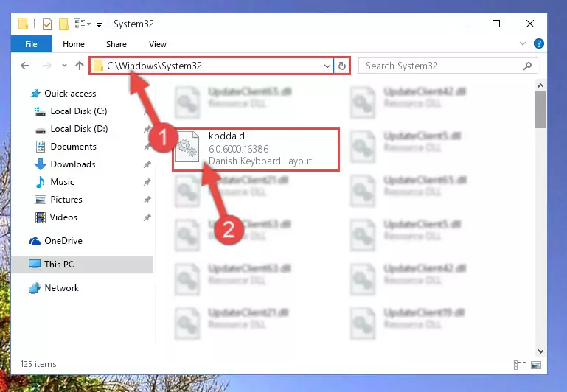Click the folder icon in address bar

98,66
